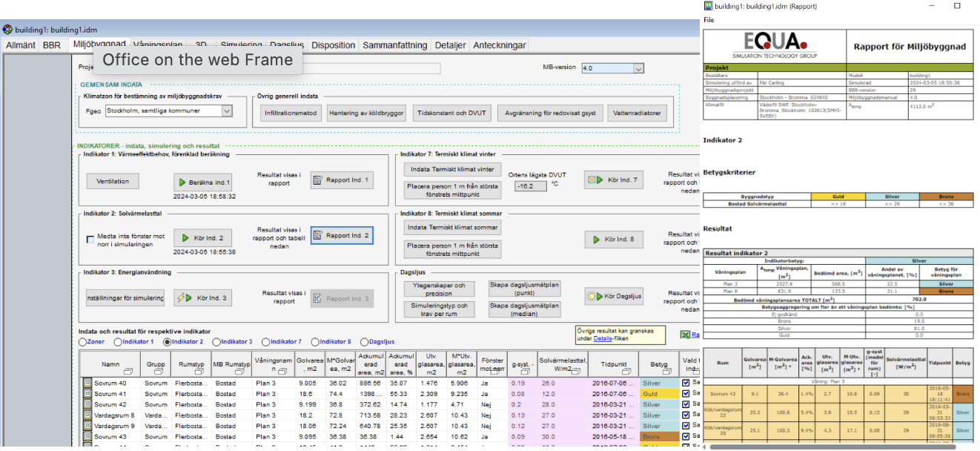
Task: Enable 'Medta inte fönster mot norr' checkbox
Action: pos(90,239)
